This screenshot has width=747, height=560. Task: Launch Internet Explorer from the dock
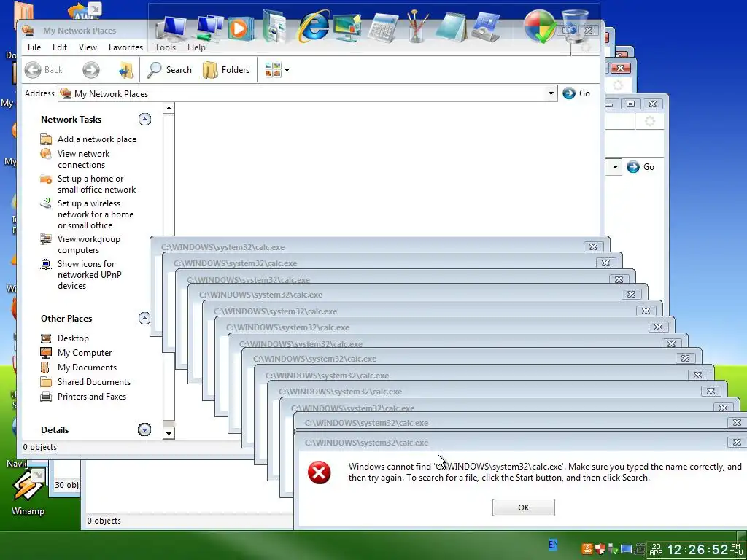pyautogui.click(x=312, y=26)
